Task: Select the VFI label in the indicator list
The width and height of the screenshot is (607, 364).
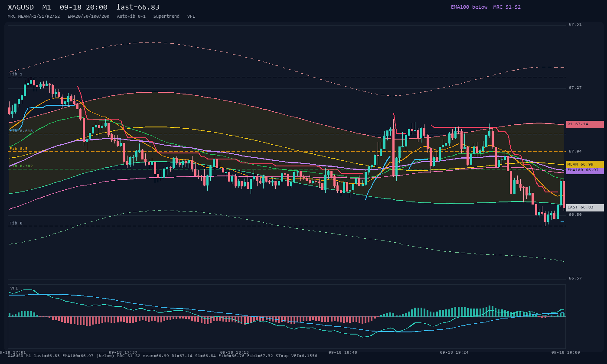Action: click(191, 16)
